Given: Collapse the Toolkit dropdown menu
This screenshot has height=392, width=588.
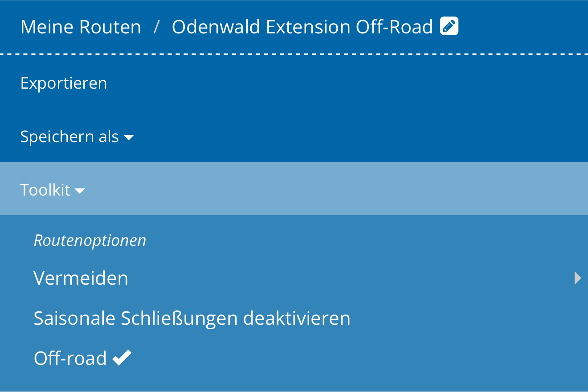Looking at the screenshot, I should point(53,190).
